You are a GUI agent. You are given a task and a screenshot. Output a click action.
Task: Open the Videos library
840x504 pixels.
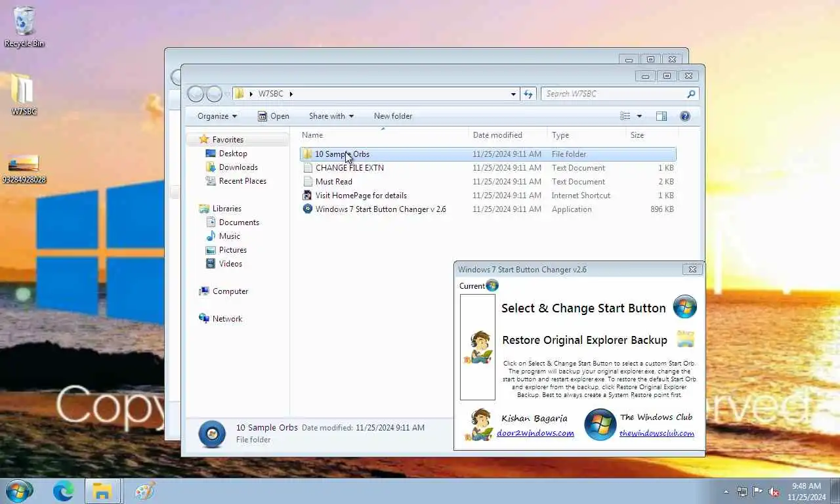pos(230,264)
